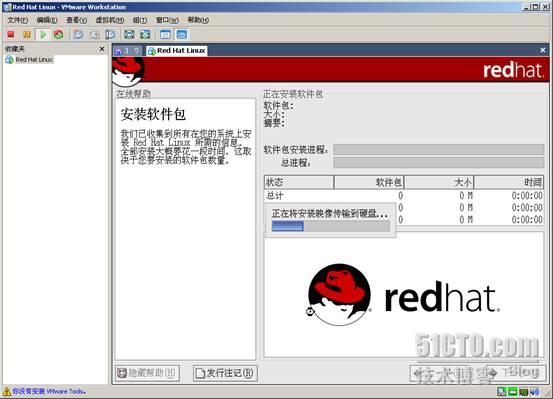Click the 大小 column header

click(439, 182)
